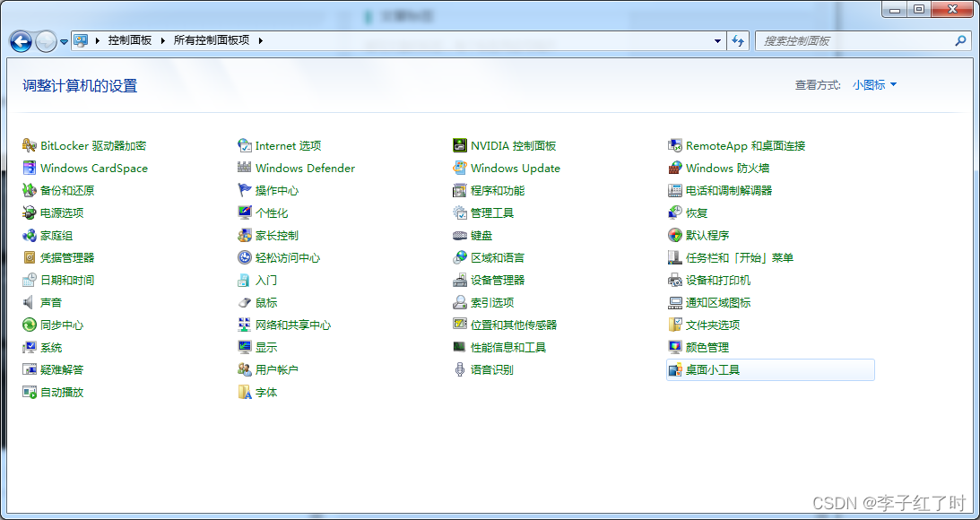980x520 pixels.
Task: Open the 程序和功能 link
Action: click(498, 191)
